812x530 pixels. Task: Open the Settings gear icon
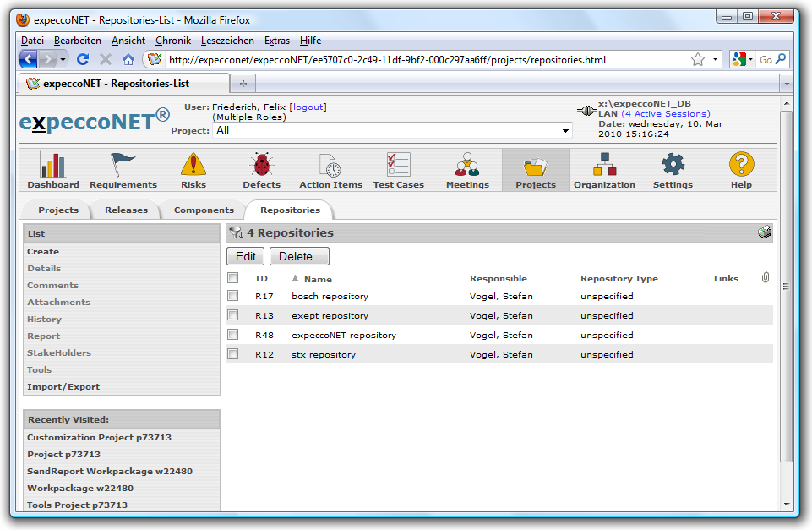(x=673, y=165)
